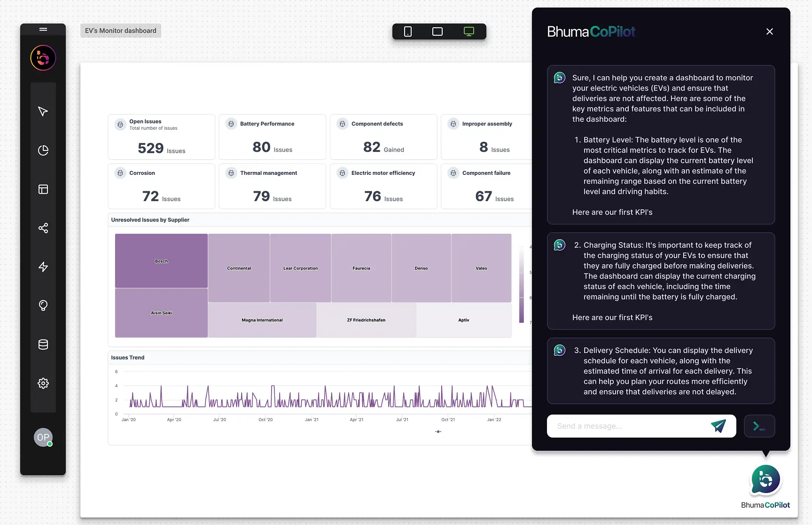
Task: Select the Magna International treemap block
Action: point(262,320)
